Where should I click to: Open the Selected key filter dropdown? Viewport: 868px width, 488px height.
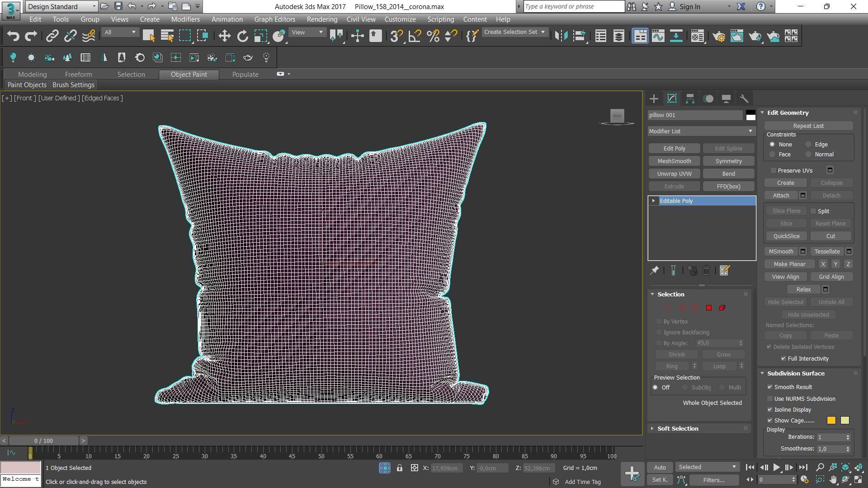pyautogui.click(x=707, y=467)
